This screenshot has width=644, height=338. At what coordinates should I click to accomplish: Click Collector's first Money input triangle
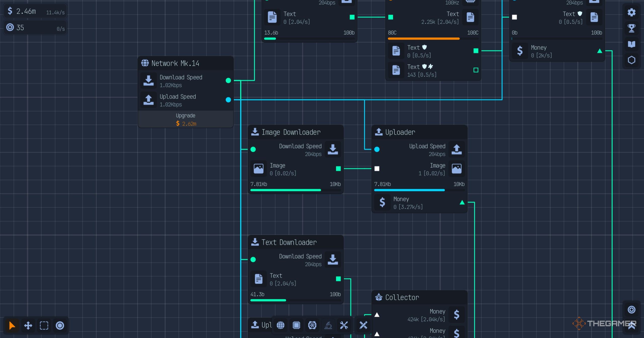377,315
